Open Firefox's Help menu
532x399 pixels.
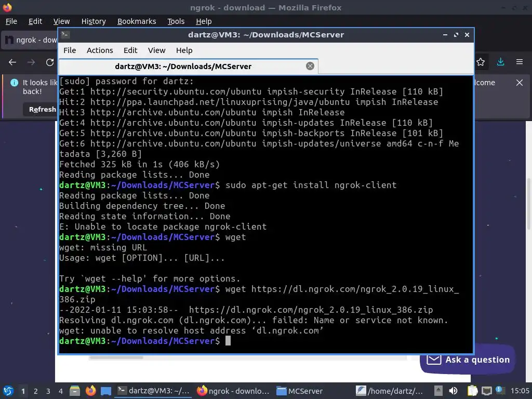click(x=204, y=21)
